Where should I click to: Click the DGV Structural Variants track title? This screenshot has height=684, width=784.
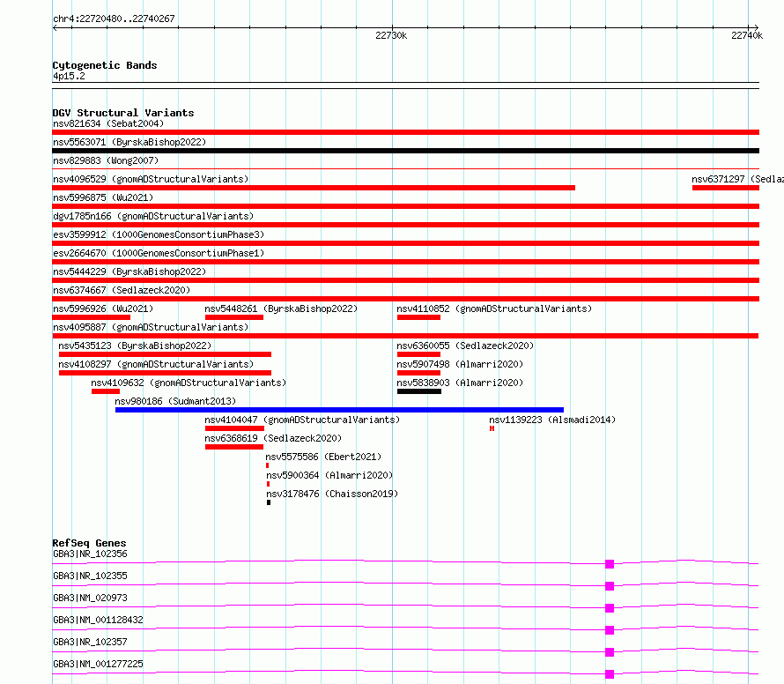(x=123, y=113)
